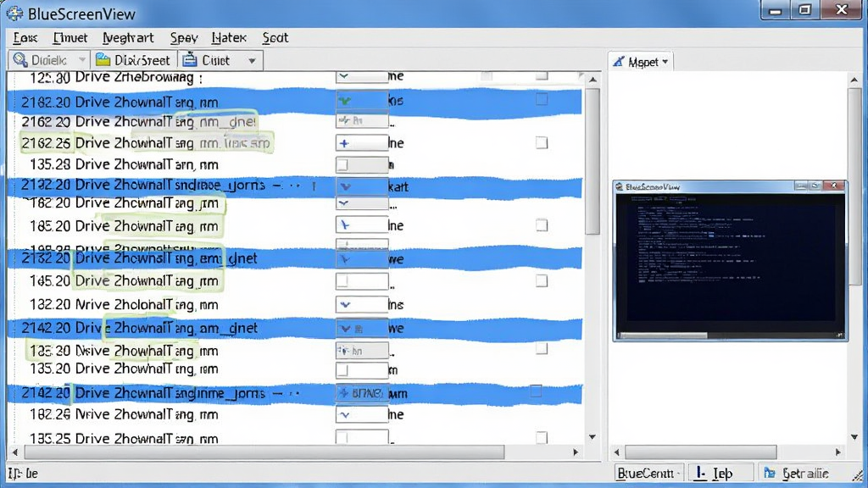Open the Sodt menu
The height and width of the screenshot is (488, 868).
coord(275,37)
